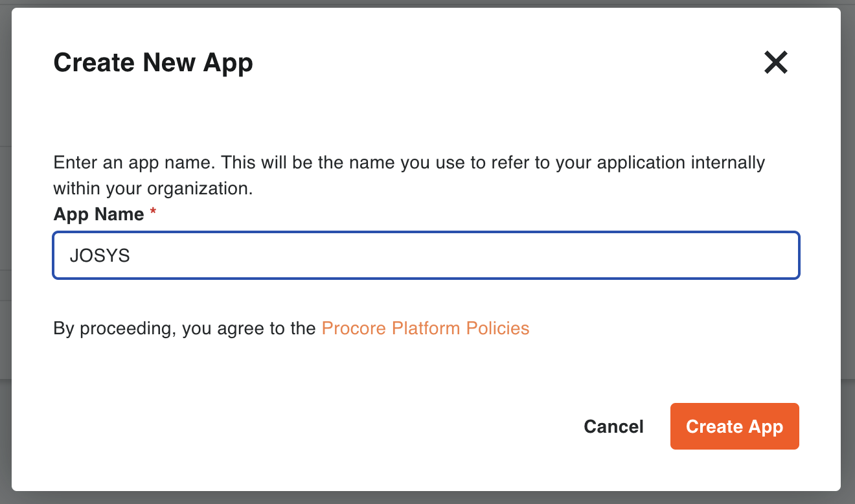This screenshot has height=504, width=855.
Task: View the platform policies hyperlink
Action: click(x=425, y=328)
